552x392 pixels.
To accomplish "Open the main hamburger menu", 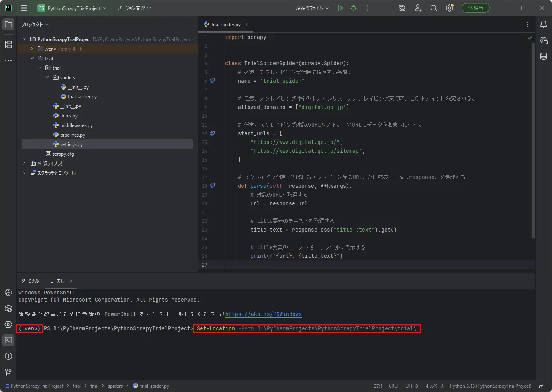I will 24,8.
